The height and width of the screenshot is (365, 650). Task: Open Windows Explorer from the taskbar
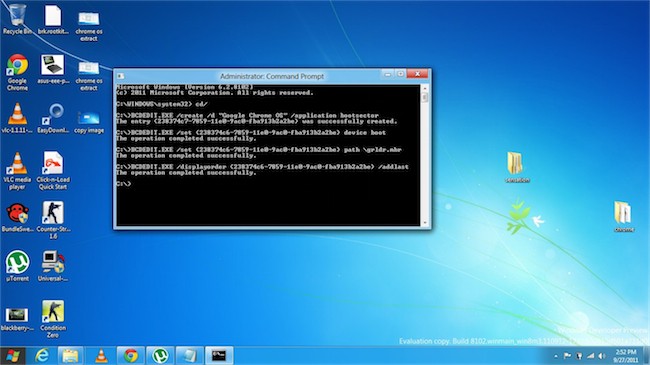pyautogui.click(x=70, y=355)
